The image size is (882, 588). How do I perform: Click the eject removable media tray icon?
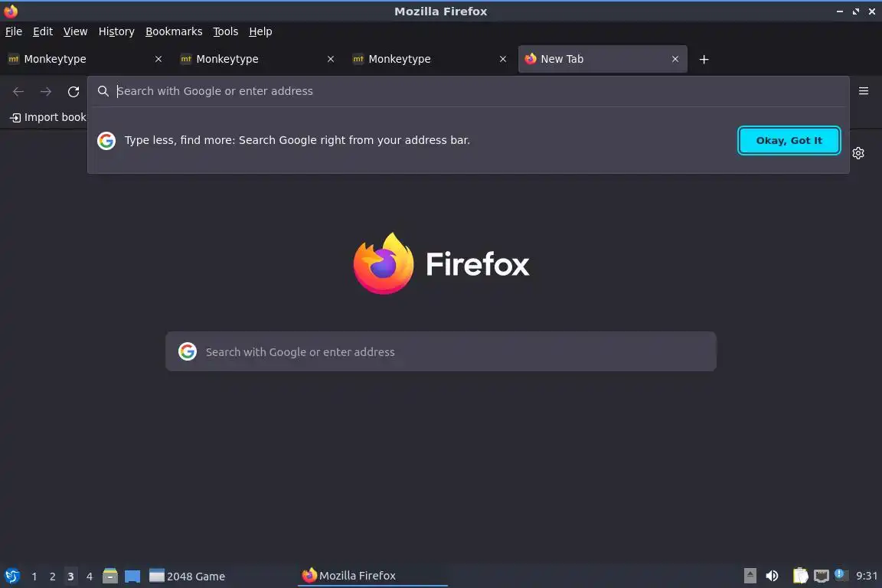coord(750,576)
